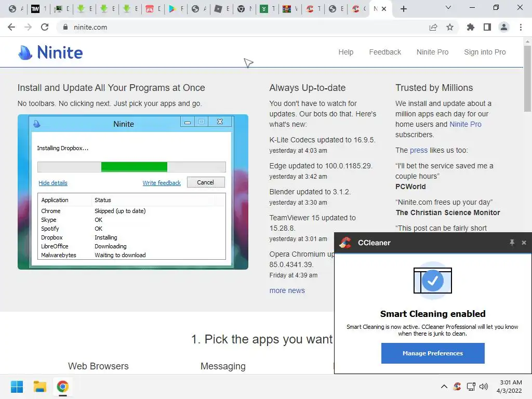Viewport: 532px width, 399px height.
Task: Open File Explorer from taskbar
Action: (x=39, y=387)
